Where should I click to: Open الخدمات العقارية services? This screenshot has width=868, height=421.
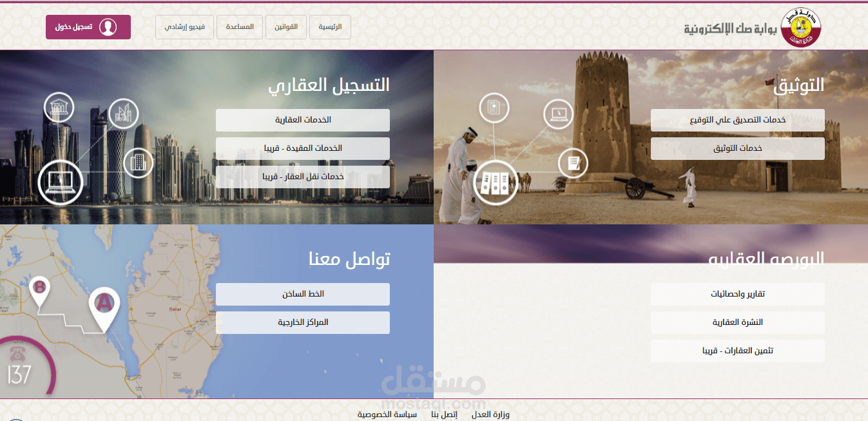point(303,120)
